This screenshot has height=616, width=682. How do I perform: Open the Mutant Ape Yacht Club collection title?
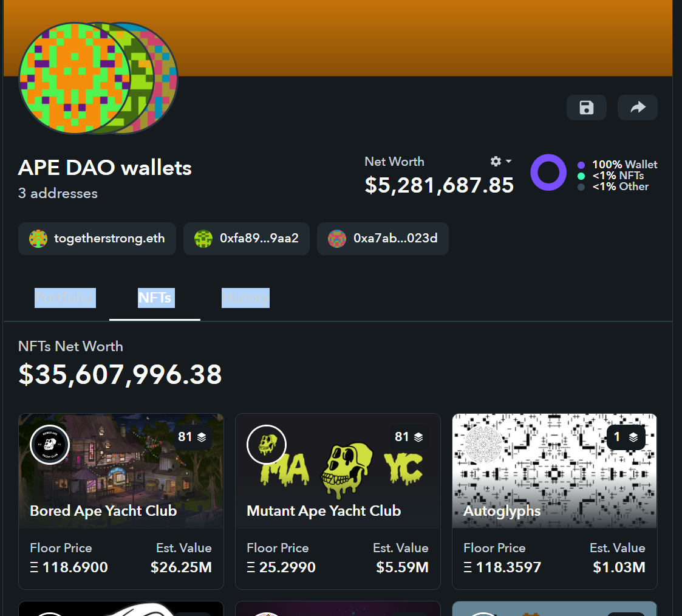[324, 511]
